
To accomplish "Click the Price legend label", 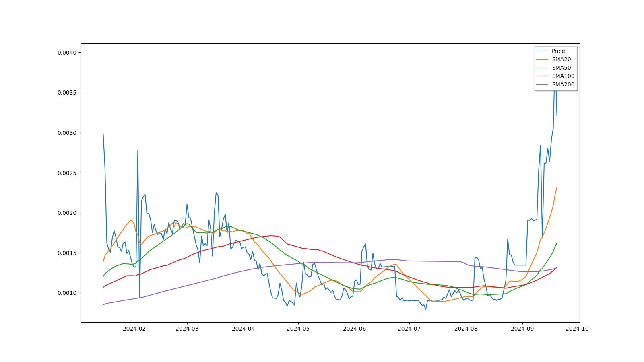I will [x=558, y=51].
